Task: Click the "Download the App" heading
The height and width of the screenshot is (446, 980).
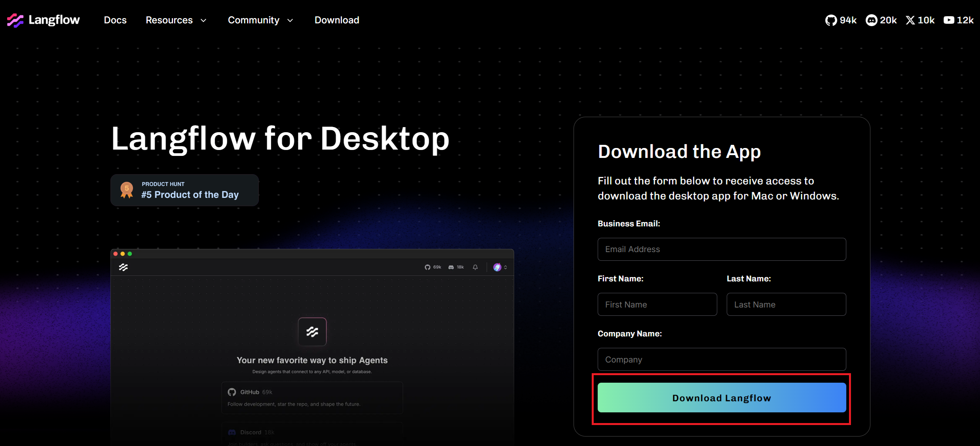Action: click(x=679, y=152)
